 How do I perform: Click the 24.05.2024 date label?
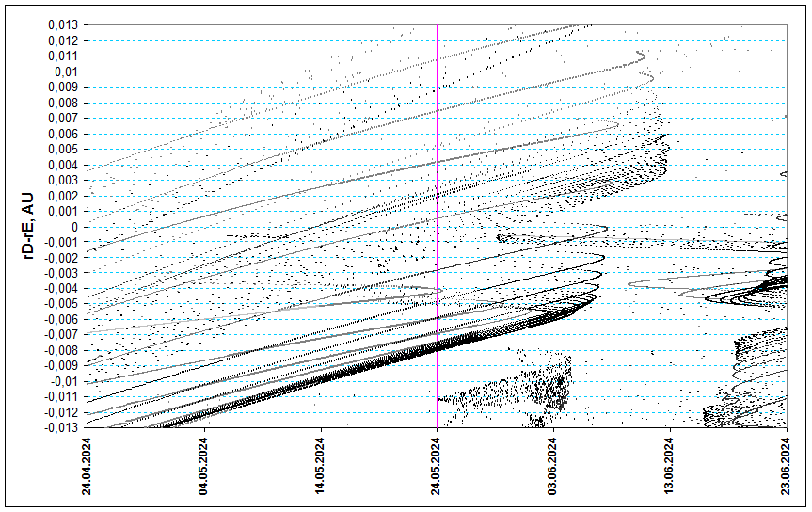point(436,467)
